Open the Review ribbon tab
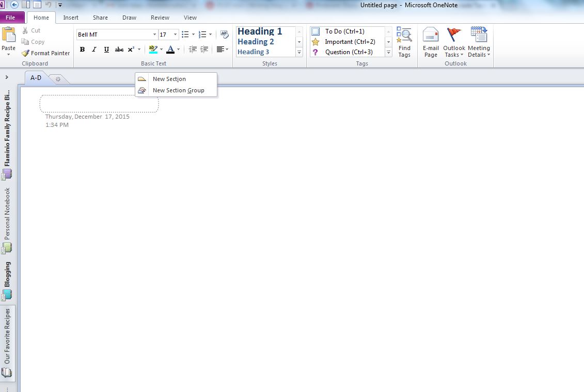Viewport: 584px width, 392px height. (160, 18)
